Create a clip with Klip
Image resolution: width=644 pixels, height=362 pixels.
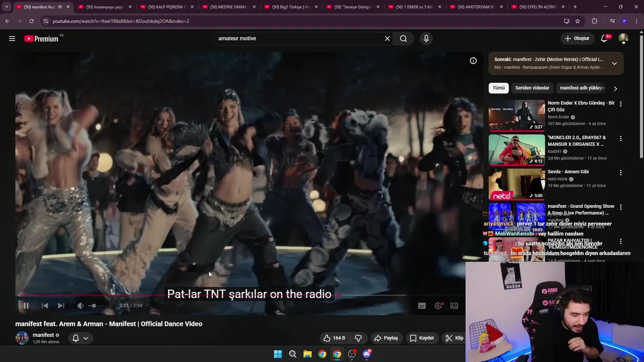(x=454, y=338)
